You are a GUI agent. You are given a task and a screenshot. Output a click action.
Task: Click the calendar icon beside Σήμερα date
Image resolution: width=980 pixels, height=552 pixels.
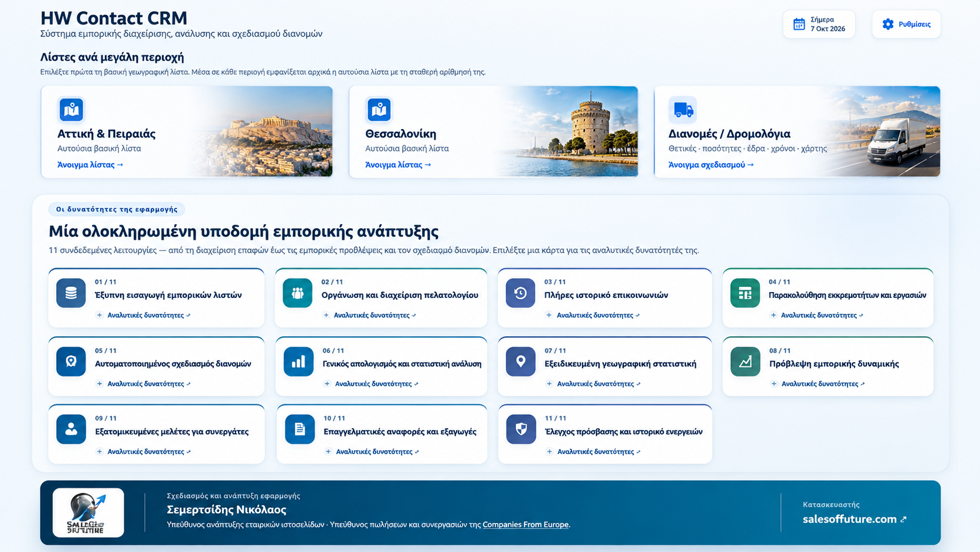click(x=799, y=24)
